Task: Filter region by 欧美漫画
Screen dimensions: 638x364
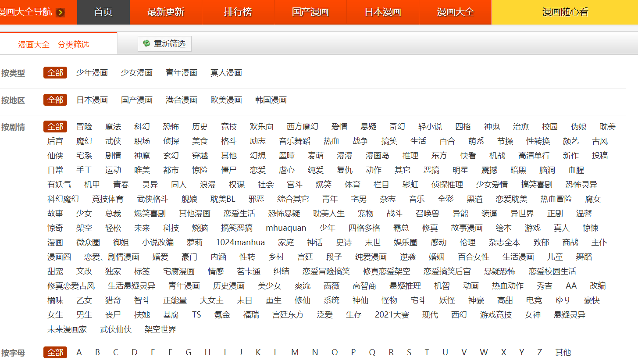Action: coord(226,100)
